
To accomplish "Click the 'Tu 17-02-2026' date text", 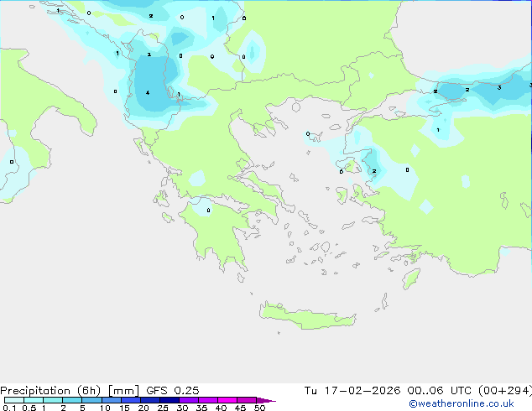I will 352,391.
